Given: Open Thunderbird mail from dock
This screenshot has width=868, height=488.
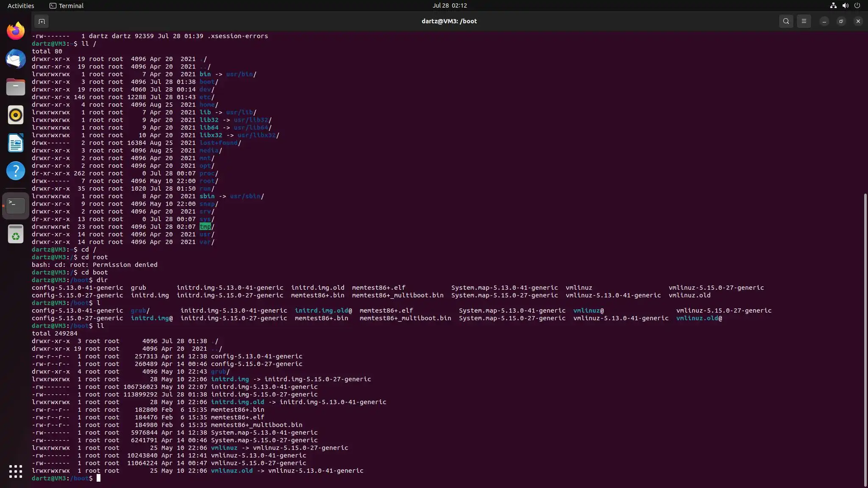Looking at the screenshot, I should pyautogui.click(x=16, y=59).
